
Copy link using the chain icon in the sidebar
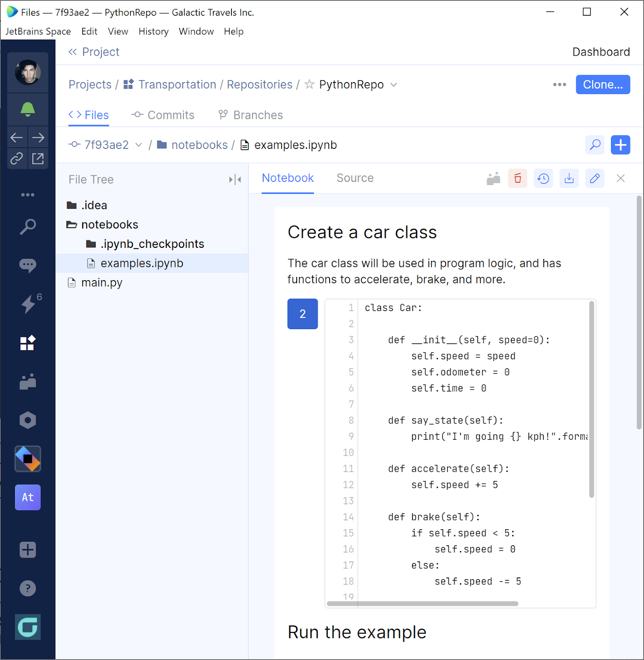tap(17, 158)
